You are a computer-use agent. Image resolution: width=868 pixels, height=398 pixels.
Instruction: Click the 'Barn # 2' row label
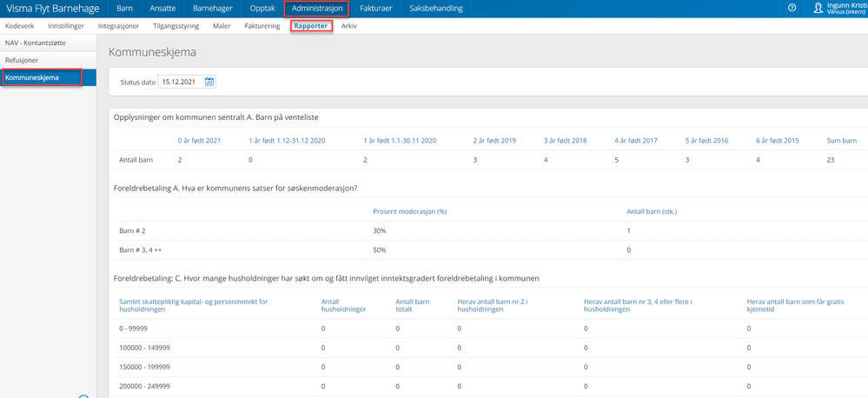[132, 230]
